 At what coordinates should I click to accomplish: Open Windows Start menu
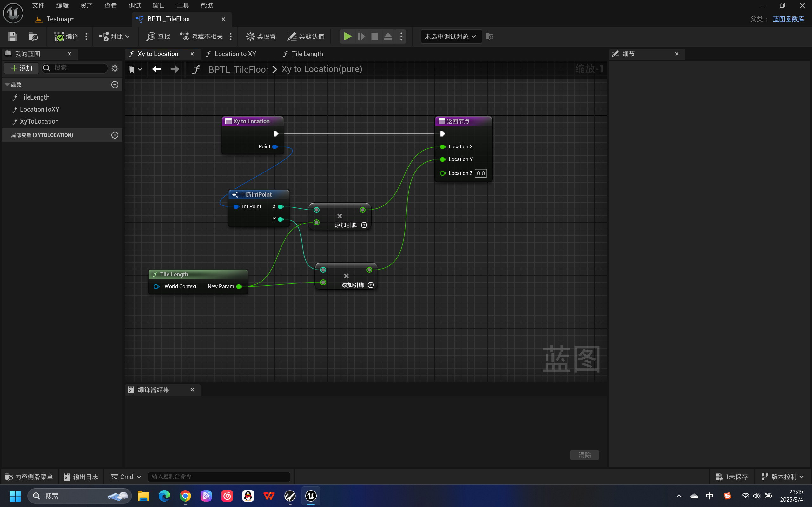point(15,496)
